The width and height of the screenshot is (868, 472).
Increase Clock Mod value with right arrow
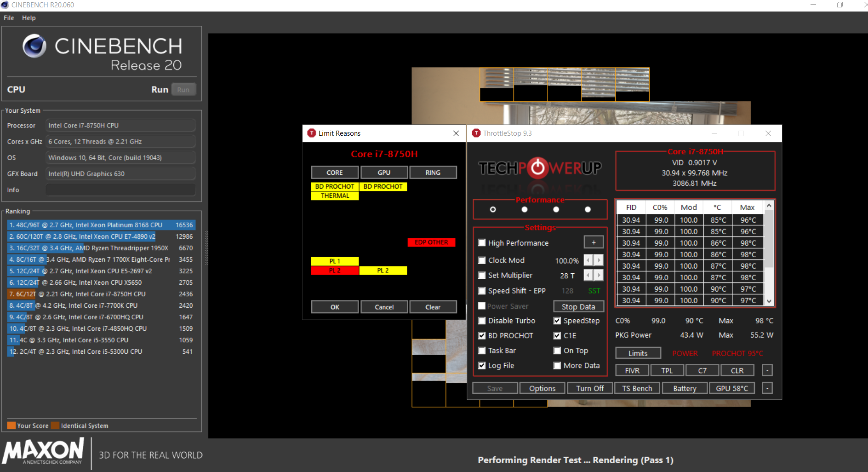pyautogui.click(x=599, y=260)
